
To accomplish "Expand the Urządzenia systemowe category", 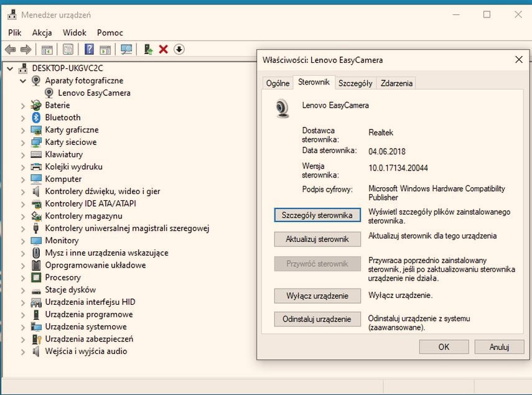I will [x=23, y=327].
